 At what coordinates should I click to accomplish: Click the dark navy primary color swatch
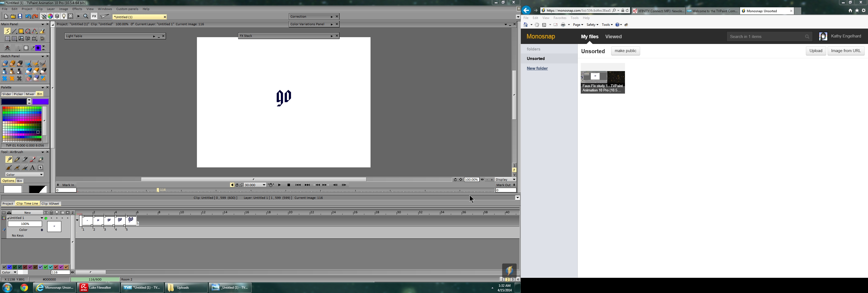click(x=14, y=102)
